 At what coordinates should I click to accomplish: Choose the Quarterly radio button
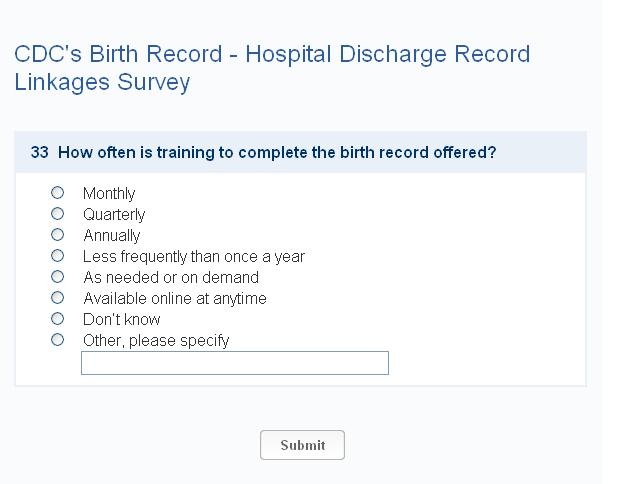point(58,214)
